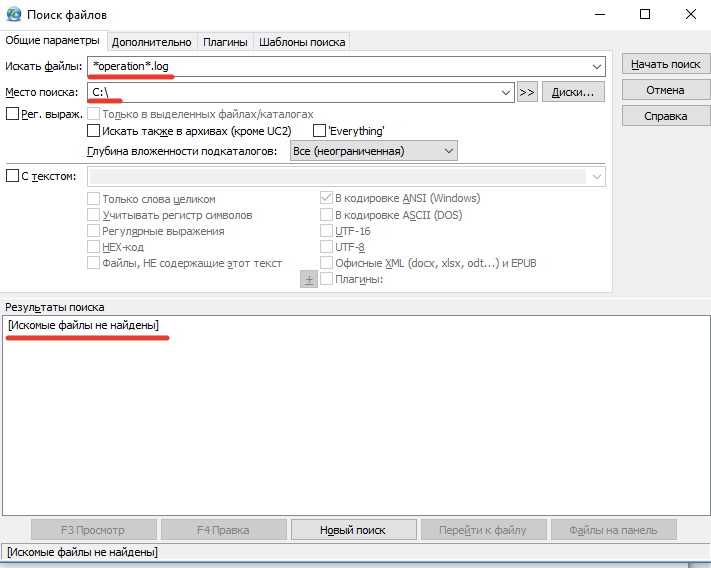Click the 'Отмена' button
The image size is (711, 568).
(664, 90)
